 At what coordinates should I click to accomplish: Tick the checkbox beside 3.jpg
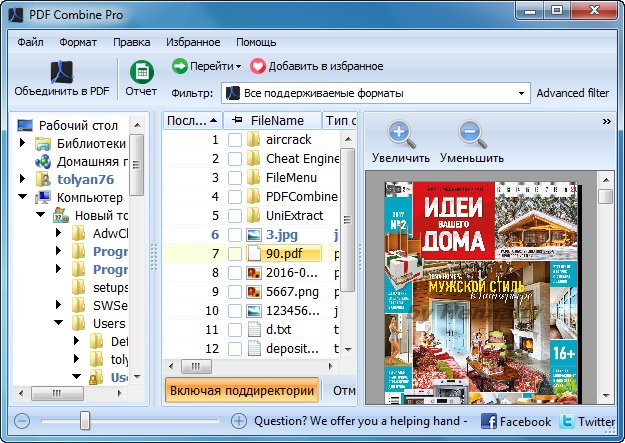[x=235, y=235]
